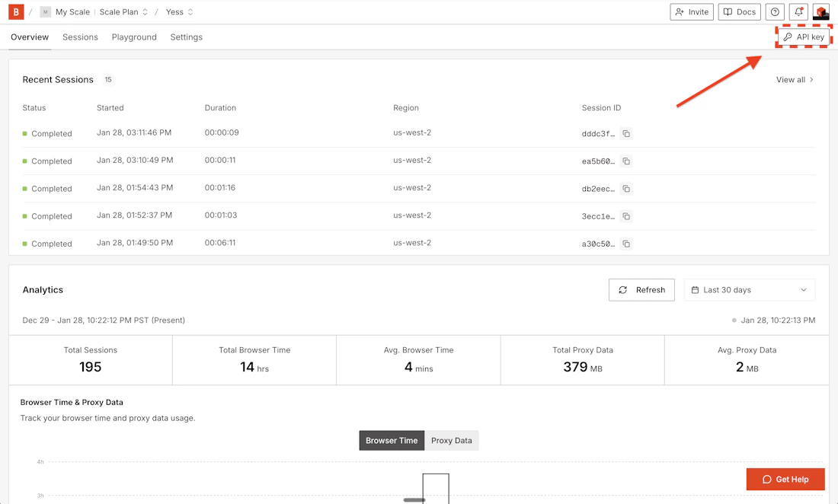Screen dimensions: 838x504
Task: Open the Playground tab
Action: [x=134, y=37]
